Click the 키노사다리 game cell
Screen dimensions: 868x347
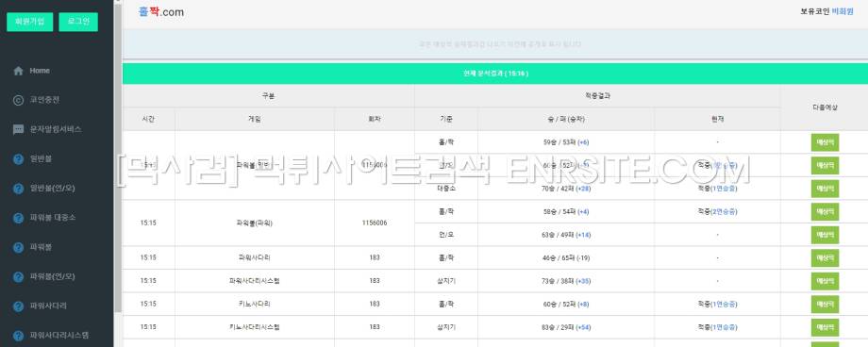[255, 304]
